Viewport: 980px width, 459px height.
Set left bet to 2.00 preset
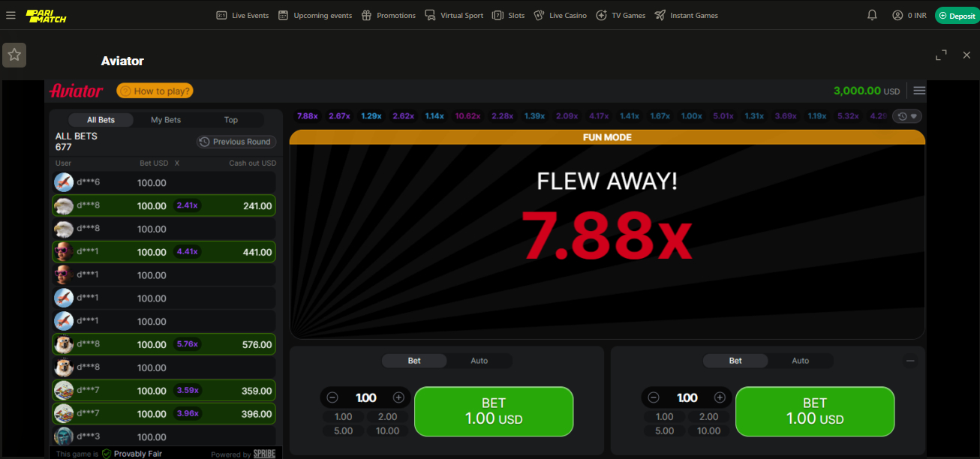pos(388,417)
